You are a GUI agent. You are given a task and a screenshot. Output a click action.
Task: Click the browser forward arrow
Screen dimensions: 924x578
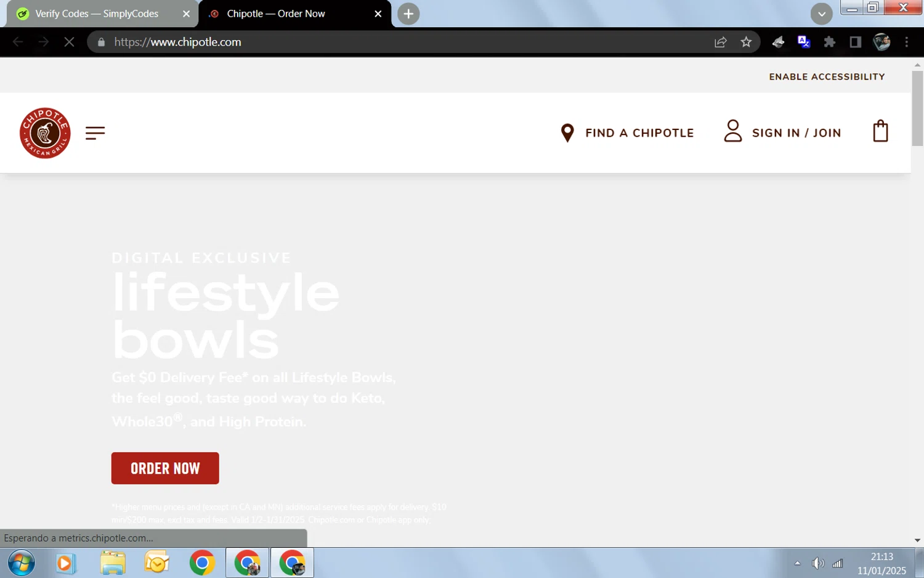coord(43,42)
